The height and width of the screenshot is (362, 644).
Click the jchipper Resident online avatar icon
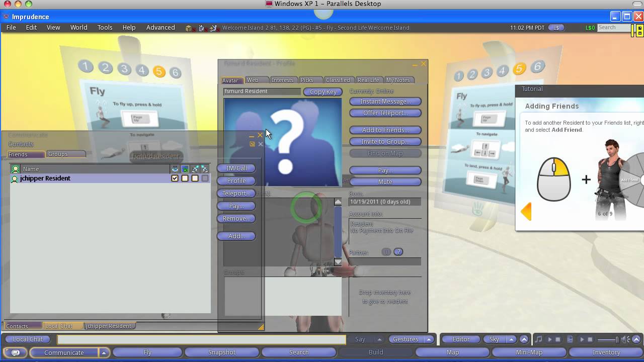[x=15, y=178]
